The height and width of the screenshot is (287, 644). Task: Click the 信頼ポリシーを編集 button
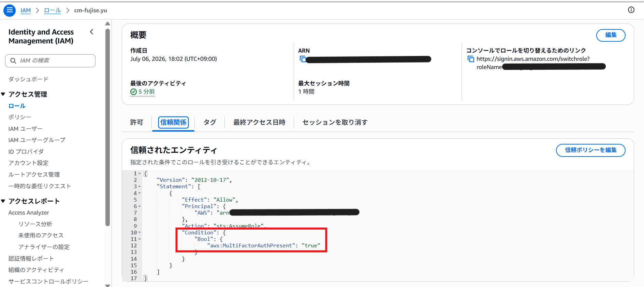point(590,150)
